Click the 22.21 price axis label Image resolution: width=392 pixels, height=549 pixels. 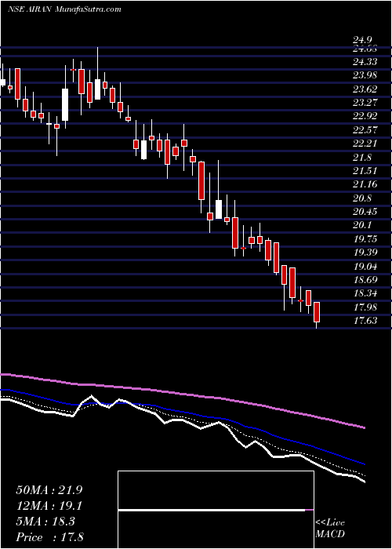pyautogui.click(x=365, y=144)
